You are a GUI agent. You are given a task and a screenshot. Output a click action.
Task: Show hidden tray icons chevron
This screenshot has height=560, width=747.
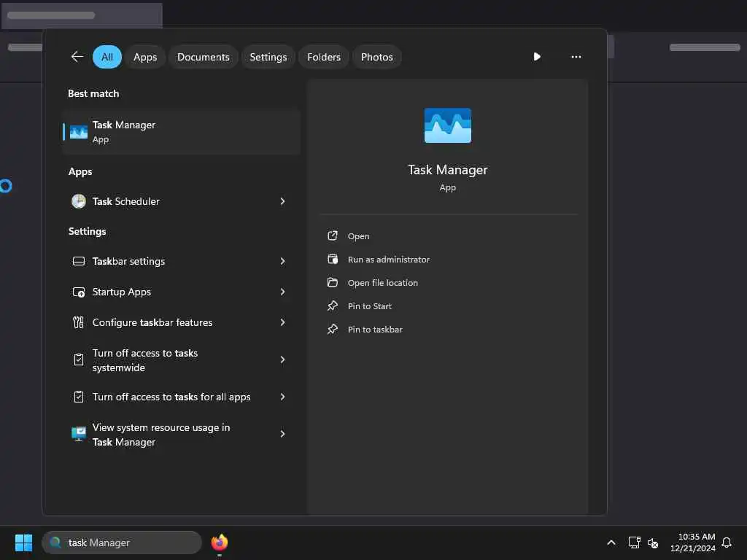[x=611, y=542]
